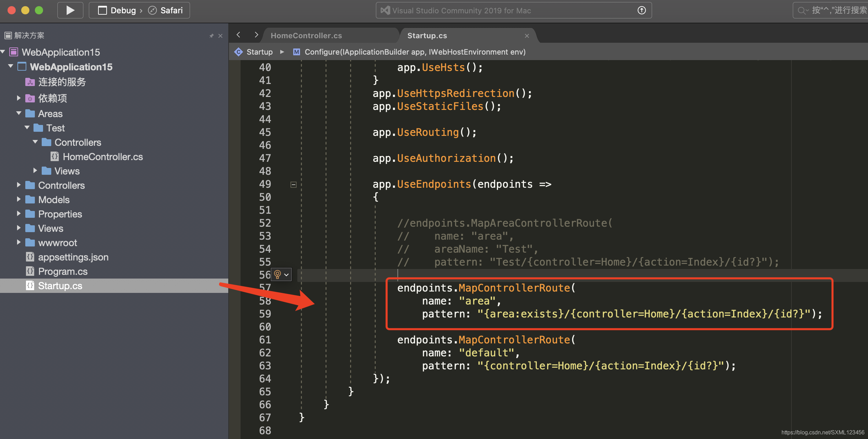Image resolution: width=868 pixels, height=439 pixels.
Task: Pin the solution panel with pin icon
Action: (212, 36)
